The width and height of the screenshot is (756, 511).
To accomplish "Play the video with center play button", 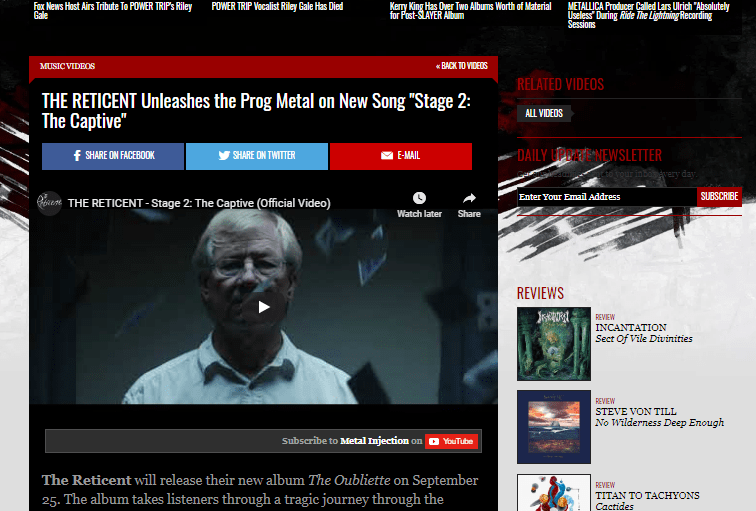I will coord(263,307).
